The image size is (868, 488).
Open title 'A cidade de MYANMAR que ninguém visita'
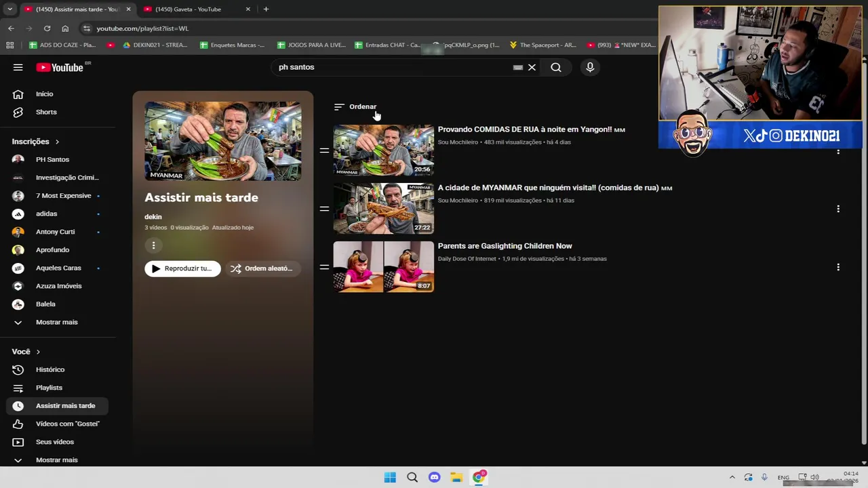tap(555, 188)
